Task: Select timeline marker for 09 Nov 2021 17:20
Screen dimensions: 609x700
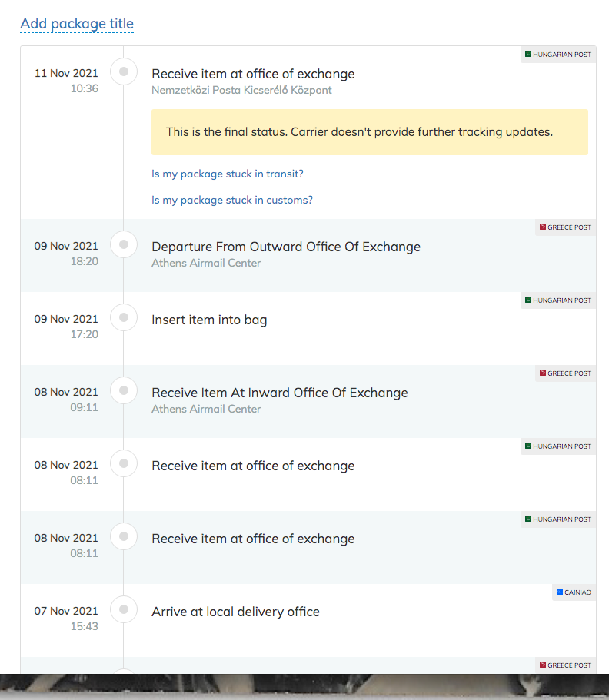Action: point(124,317)
